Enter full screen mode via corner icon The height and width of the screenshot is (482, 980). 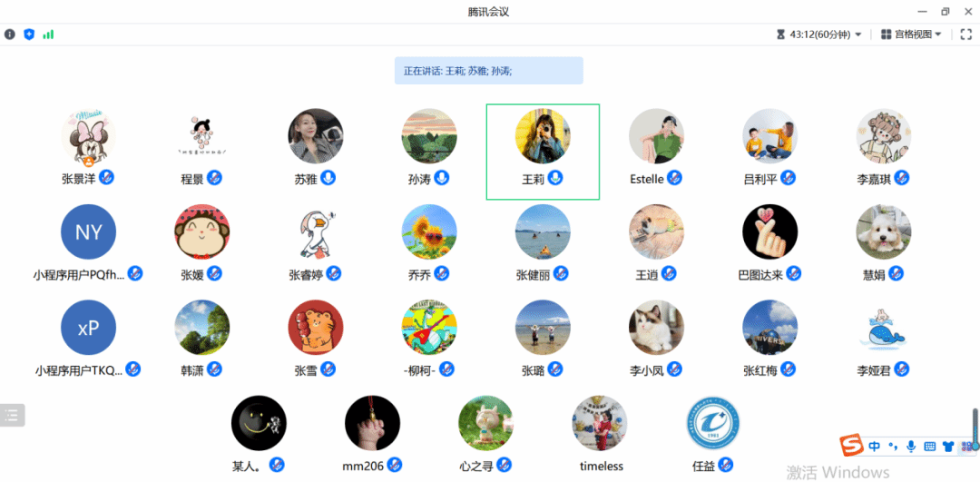(965, 34)
